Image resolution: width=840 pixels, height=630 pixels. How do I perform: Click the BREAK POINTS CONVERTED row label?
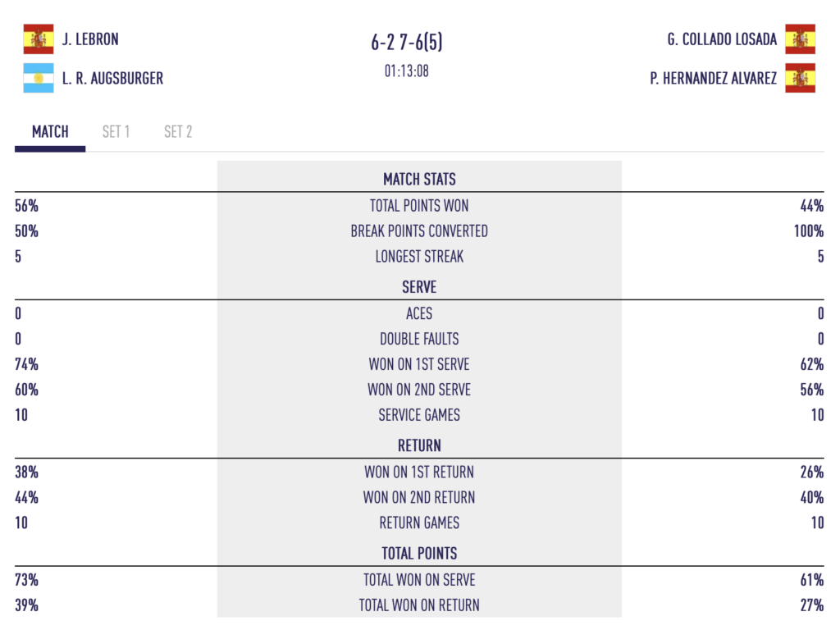(419, 231)
